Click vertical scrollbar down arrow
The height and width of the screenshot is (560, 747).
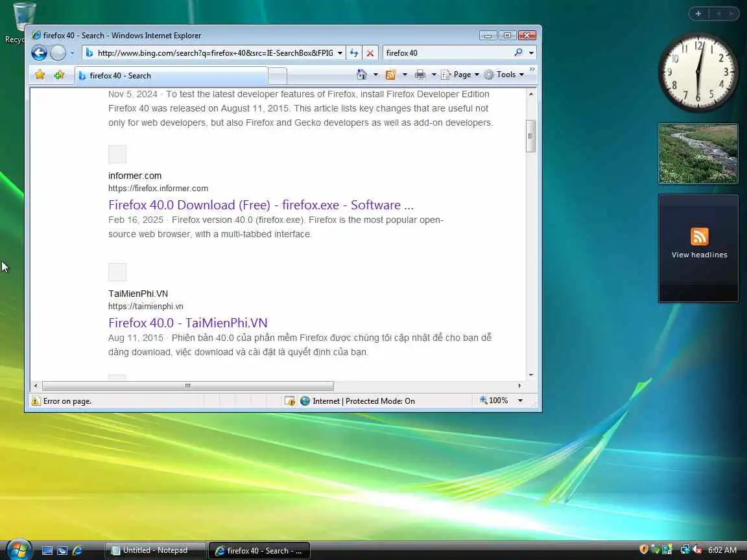[530, 375]
